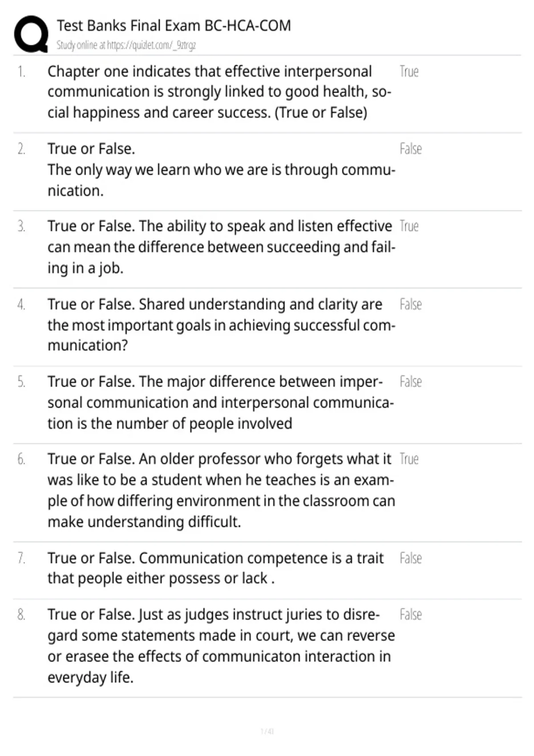
Task: Click the False answer for question 5
Action: [410, 382]
